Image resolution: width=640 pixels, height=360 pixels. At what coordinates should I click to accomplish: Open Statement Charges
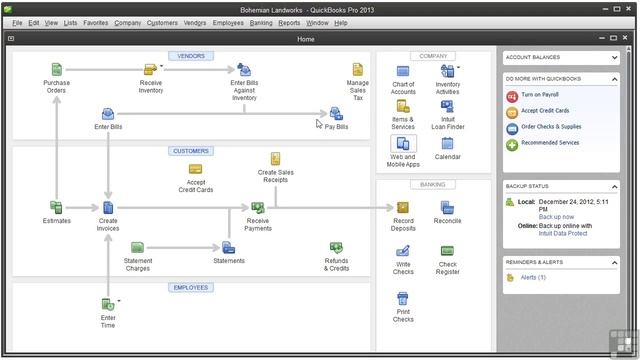pyautogui.click(x=138, y=247)
